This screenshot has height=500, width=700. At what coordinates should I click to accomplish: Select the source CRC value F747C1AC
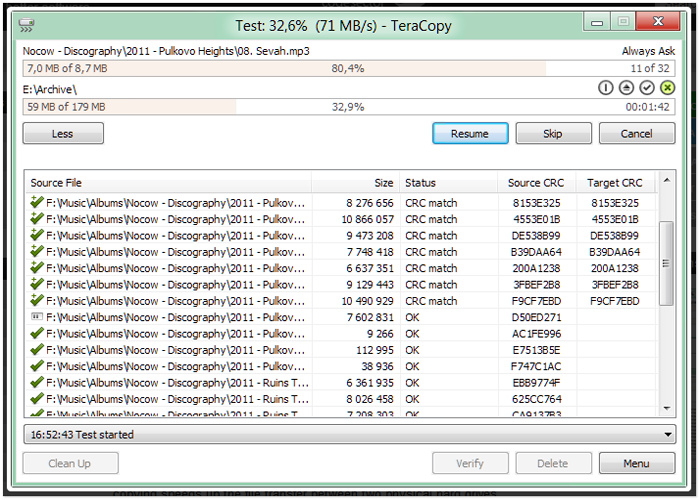coord(536,367)
